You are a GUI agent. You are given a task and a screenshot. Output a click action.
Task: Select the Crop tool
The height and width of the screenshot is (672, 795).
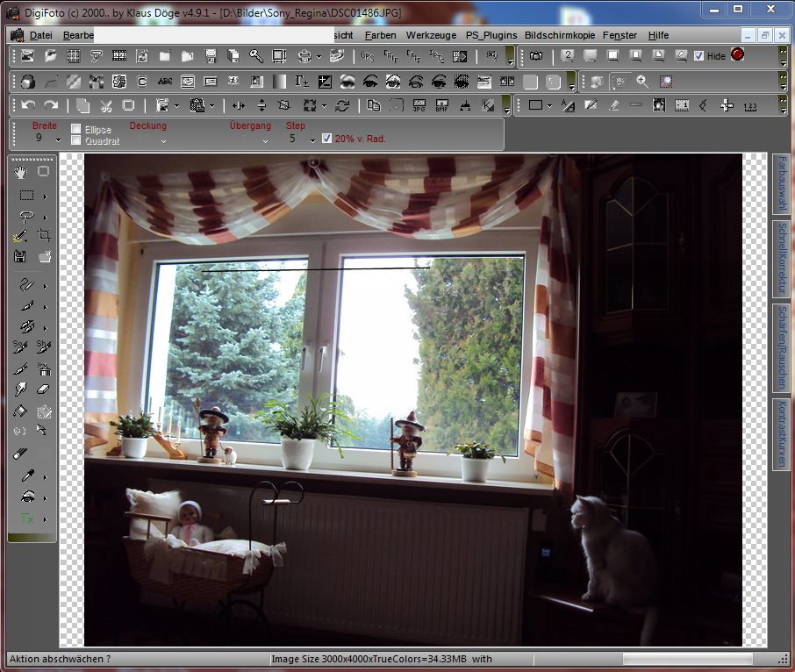pos(44,236)
